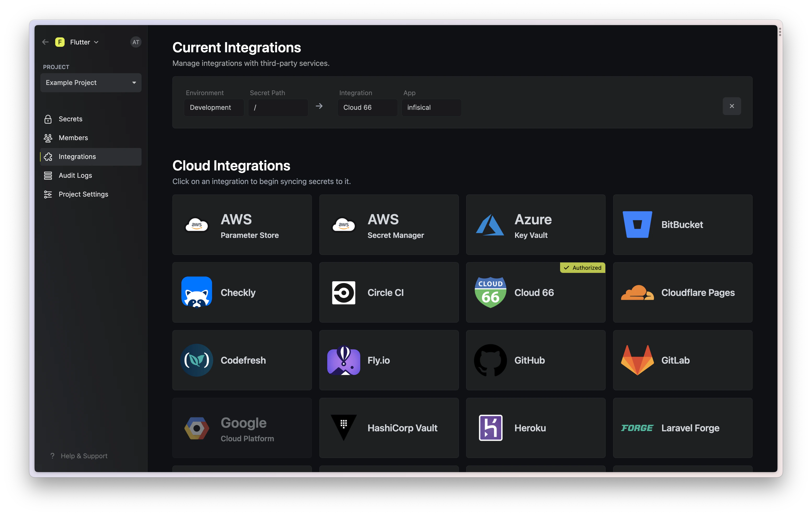Select the AWS Parameter Store integration

click(x=242, y=225)
